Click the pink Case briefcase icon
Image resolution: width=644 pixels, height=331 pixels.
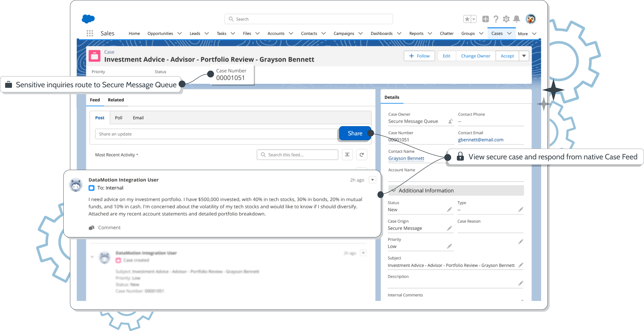point(95,56)
